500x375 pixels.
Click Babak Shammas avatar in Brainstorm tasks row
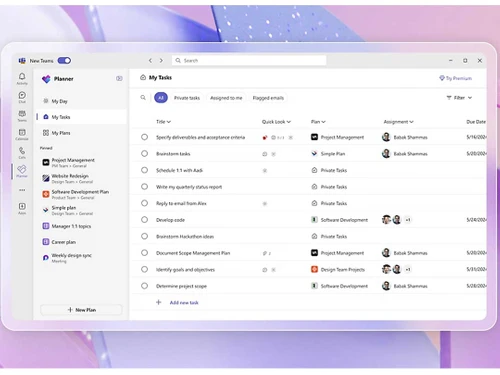[x=386, y=154]
